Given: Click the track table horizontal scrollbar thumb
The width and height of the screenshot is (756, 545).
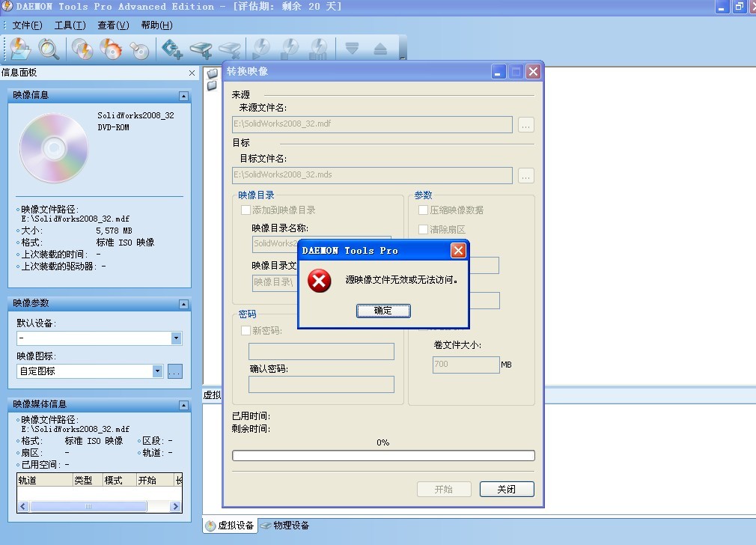Looking at the screenshot, I should coord(88,506).
